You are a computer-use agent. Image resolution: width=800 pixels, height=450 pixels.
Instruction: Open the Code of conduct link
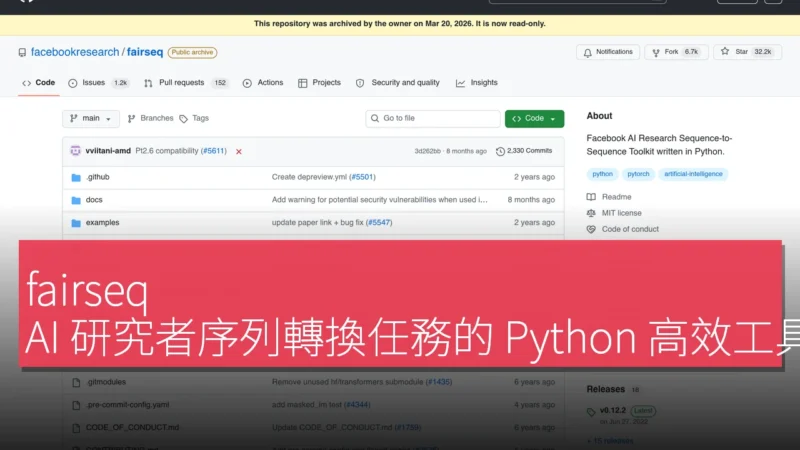630,230
